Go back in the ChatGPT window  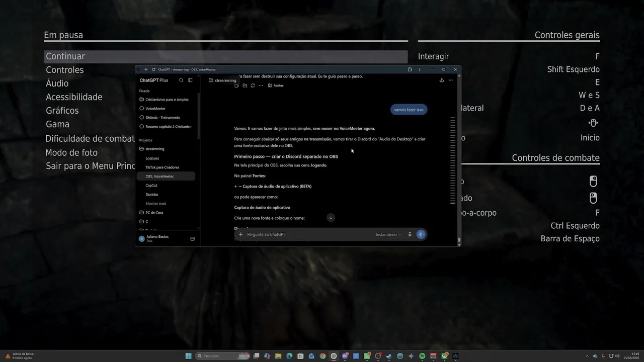(x=146, y=69)
